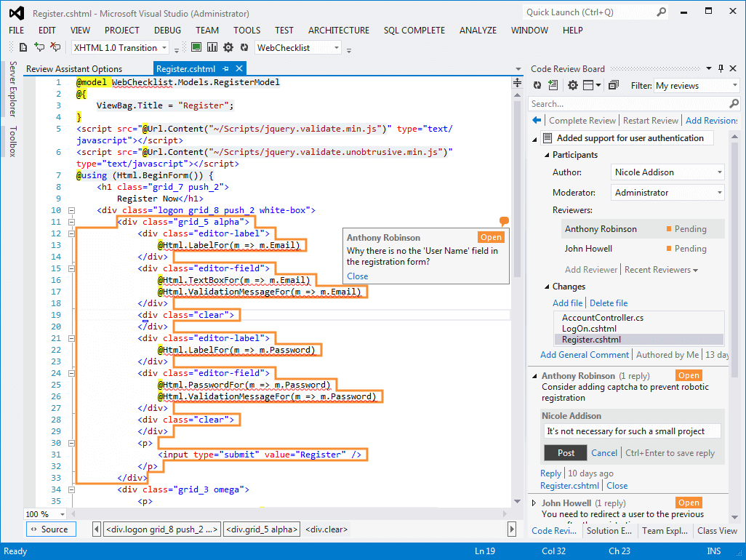Open the SQL COMPLETE menu
This screenshot has height=560, width=746.
coord(414,31)
